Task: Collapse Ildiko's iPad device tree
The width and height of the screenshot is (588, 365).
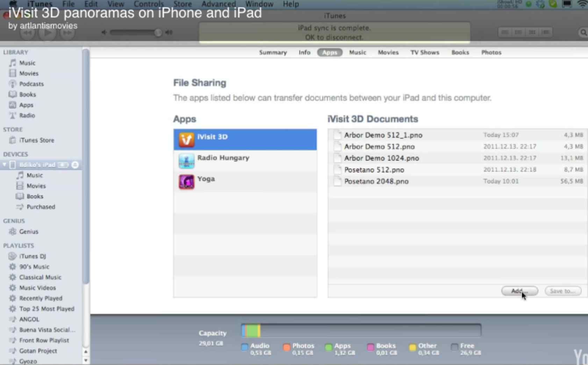Action: [5, 164]
